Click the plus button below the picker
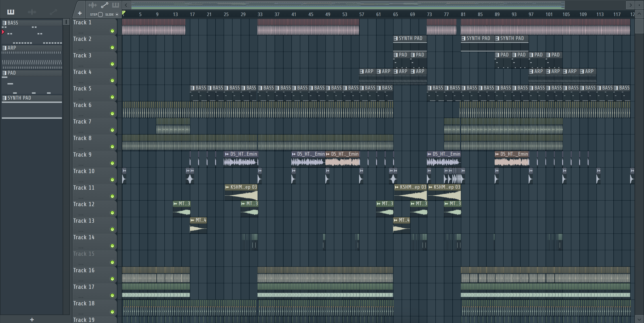 (x=32, y=319)
